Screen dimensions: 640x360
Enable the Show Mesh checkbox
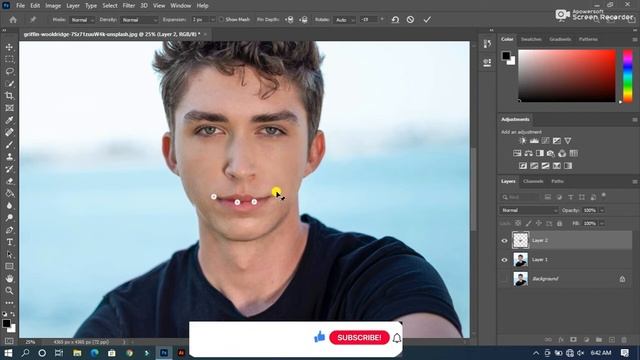[x=221, y=20]
